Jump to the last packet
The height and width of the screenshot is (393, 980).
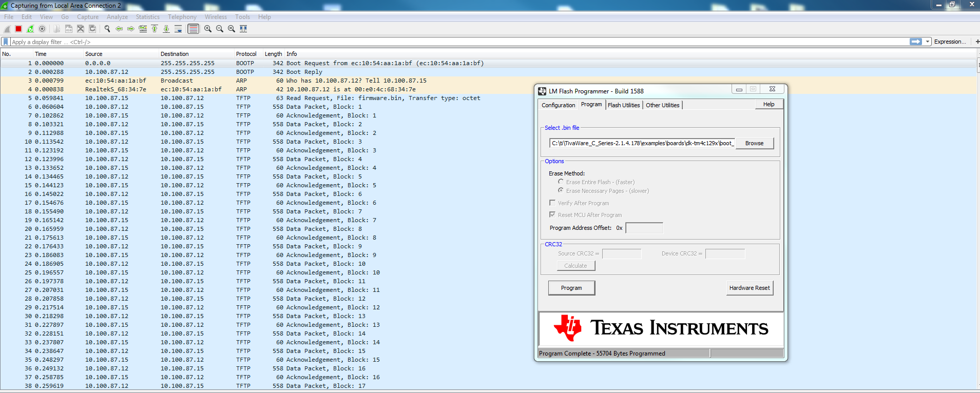click(x=166, y=29)
